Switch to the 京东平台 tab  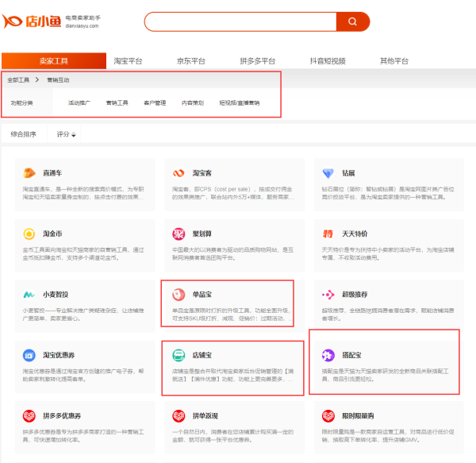(191, 61)
